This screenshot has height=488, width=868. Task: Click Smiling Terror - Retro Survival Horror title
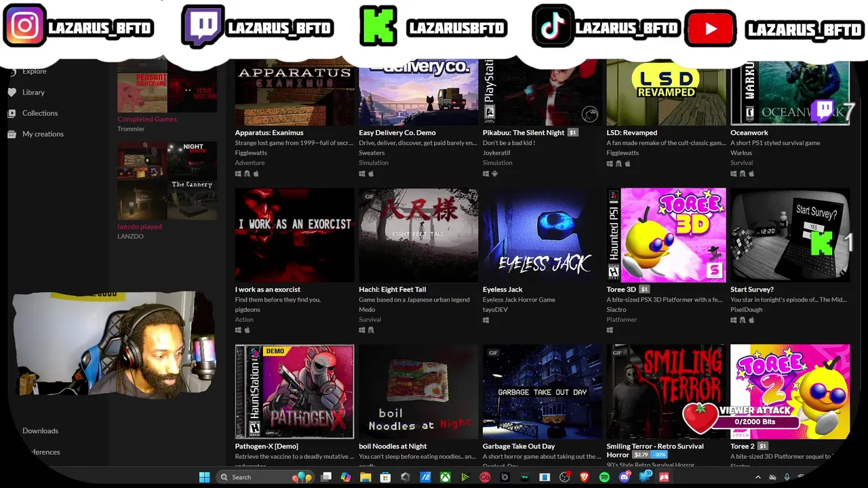pyautogui.click(x=655, y=450)
